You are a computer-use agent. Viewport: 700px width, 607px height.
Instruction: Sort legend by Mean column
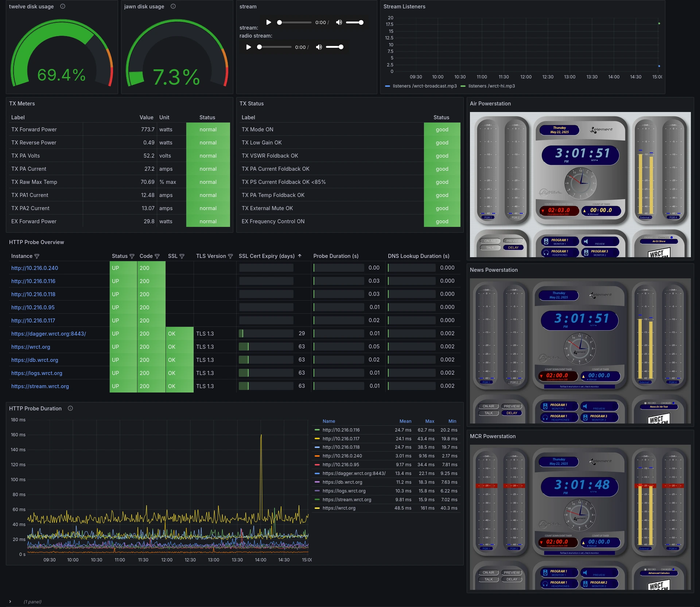405,421
